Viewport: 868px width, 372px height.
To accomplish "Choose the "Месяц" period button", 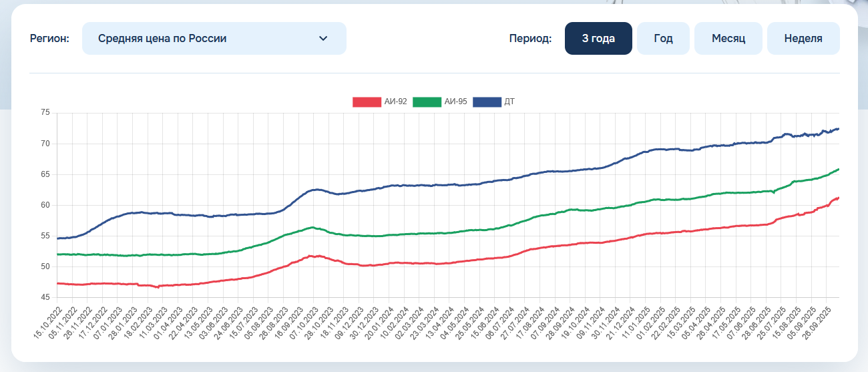I will (x=728, y=39).
